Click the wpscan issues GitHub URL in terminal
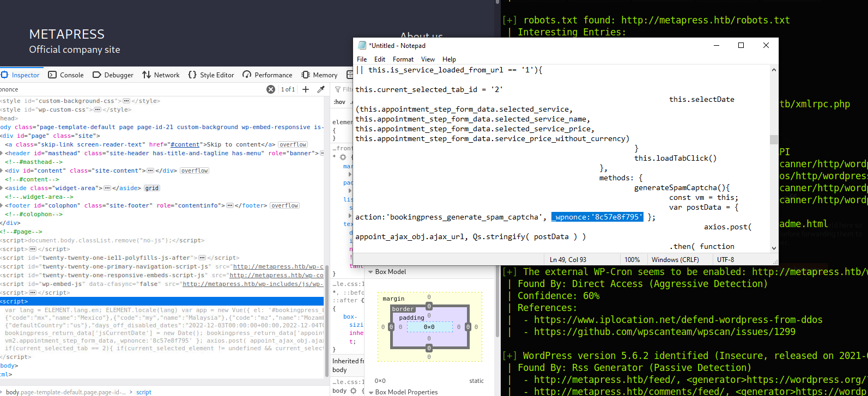Image resolution: width=868 pixels, height=396 pixels. 665,332
